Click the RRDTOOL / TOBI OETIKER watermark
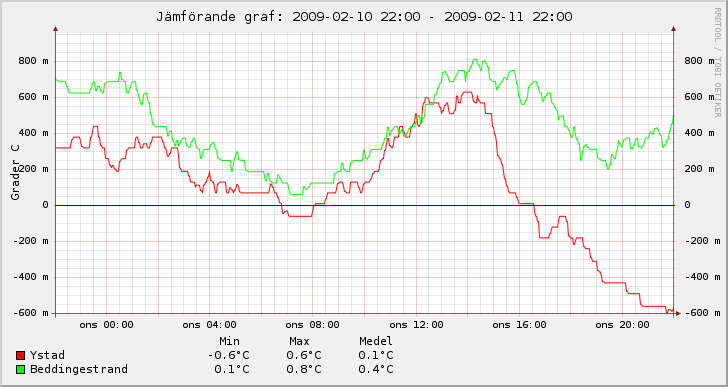The height and width of the screenshot is (387, 728). coord(718,62)
